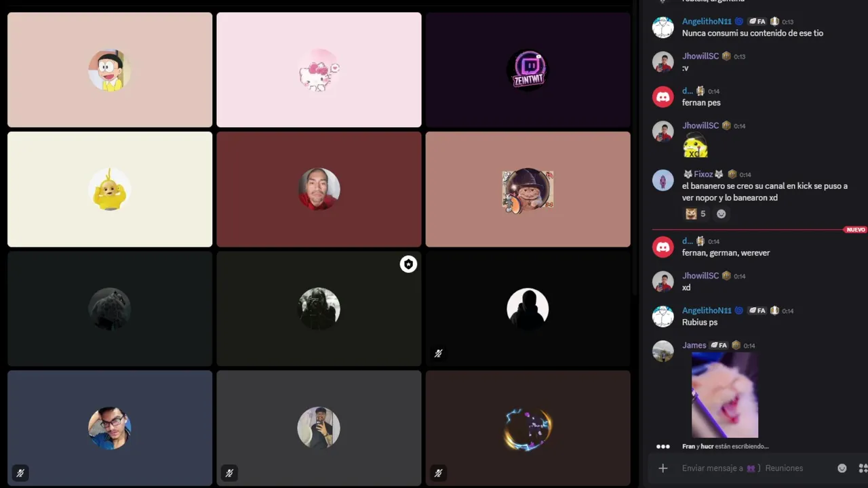Open the Hello Kitty avatar tile
Image resolution: width=868 pixels, height=488 pixels.
tap(319, 70)
